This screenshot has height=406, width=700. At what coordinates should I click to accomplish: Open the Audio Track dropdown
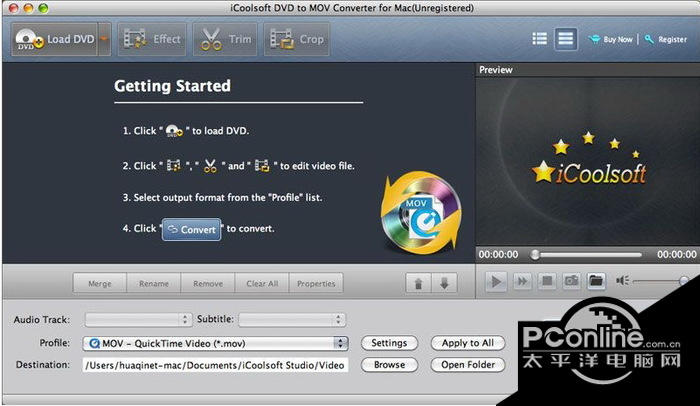[x=138, y=319]
